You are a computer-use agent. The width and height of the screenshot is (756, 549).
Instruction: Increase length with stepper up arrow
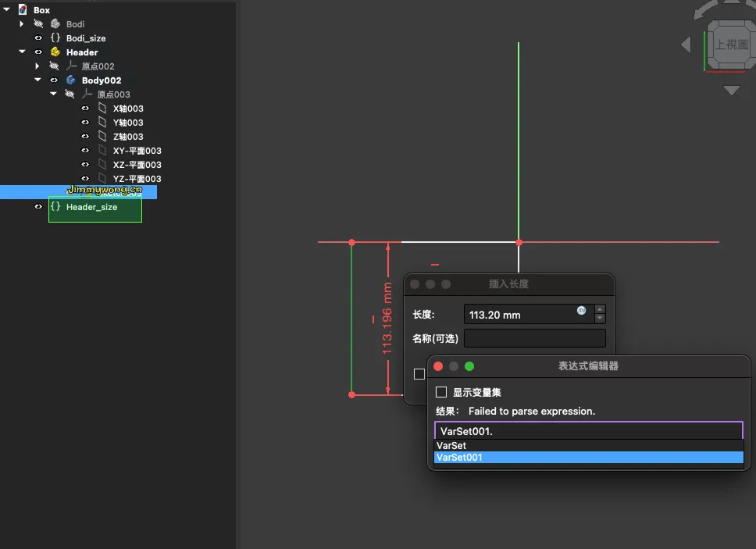(600, 310)
